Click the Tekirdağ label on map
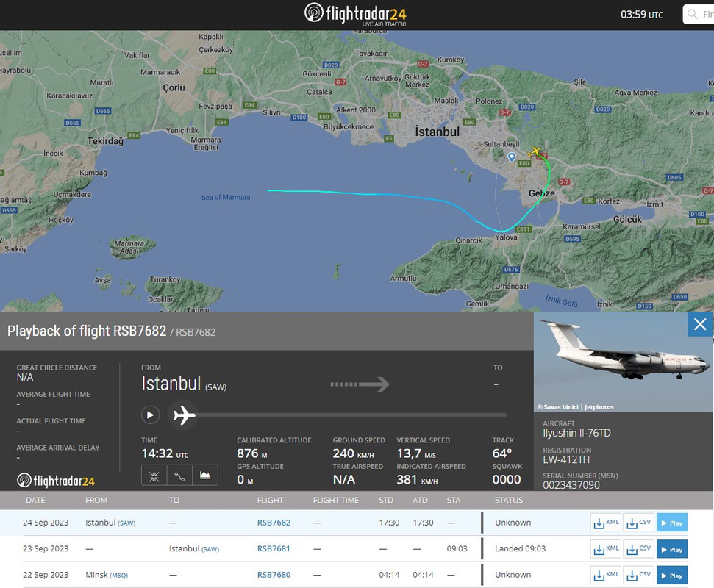This screenshot has height=588, width=714. pos(105,141)
